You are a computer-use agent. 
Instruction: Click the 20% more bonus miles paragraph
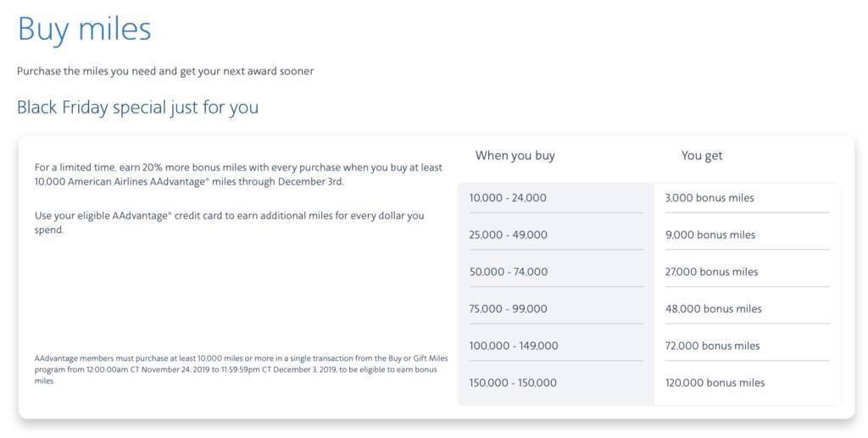[238, 175]
